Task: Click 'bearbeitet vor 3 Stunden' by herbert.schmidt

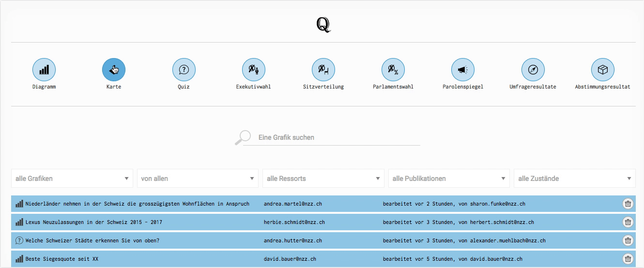Action: (459, 222)
